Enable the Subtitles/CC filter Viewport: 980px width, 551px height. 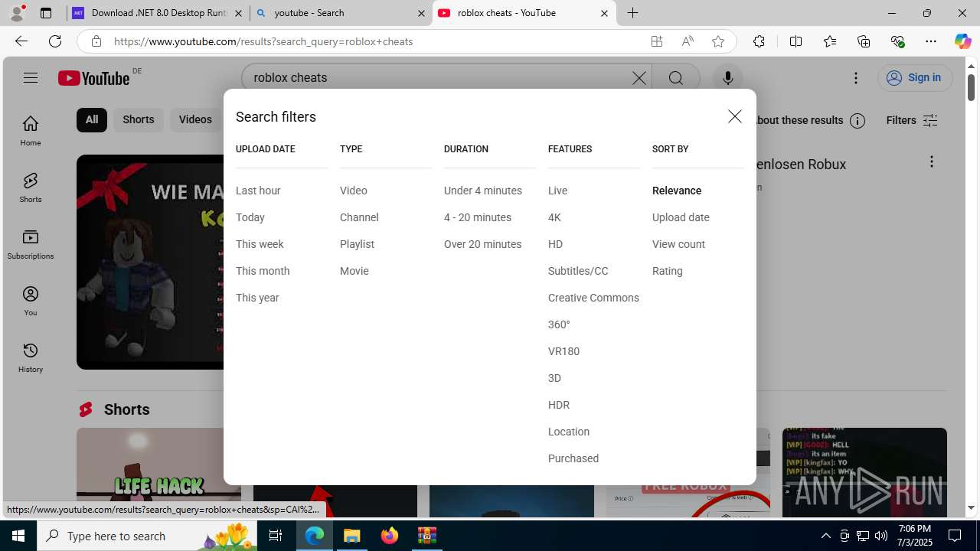pyautogui.click(x=578, y=271)
